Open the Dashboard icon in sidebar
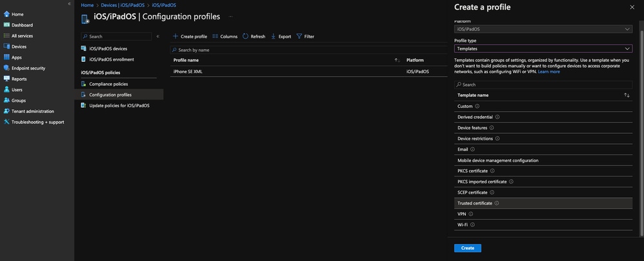 [6, 25]
